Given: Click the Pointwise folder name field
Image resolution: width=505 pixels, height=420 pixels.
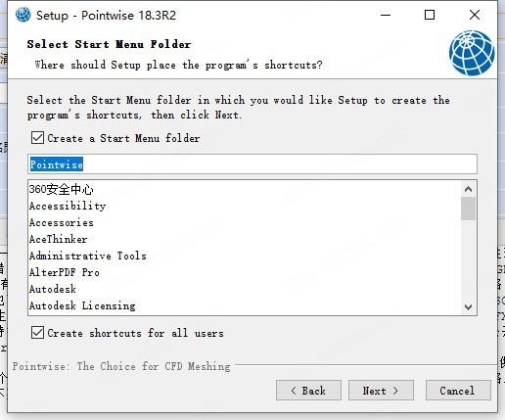Looking at the screenshot, I should pos(252,164).
